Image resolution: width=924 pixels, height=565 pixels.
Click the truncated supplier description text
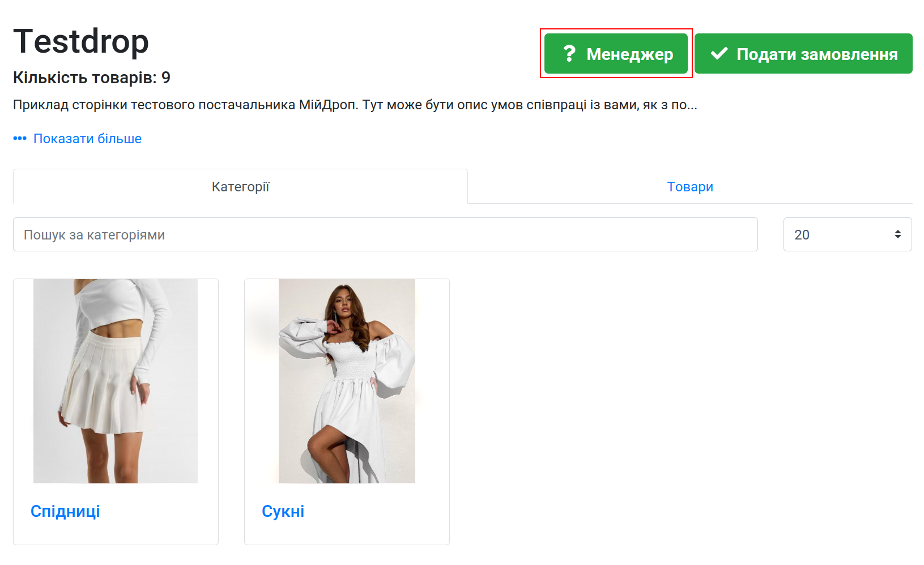[x=355, y=105]
